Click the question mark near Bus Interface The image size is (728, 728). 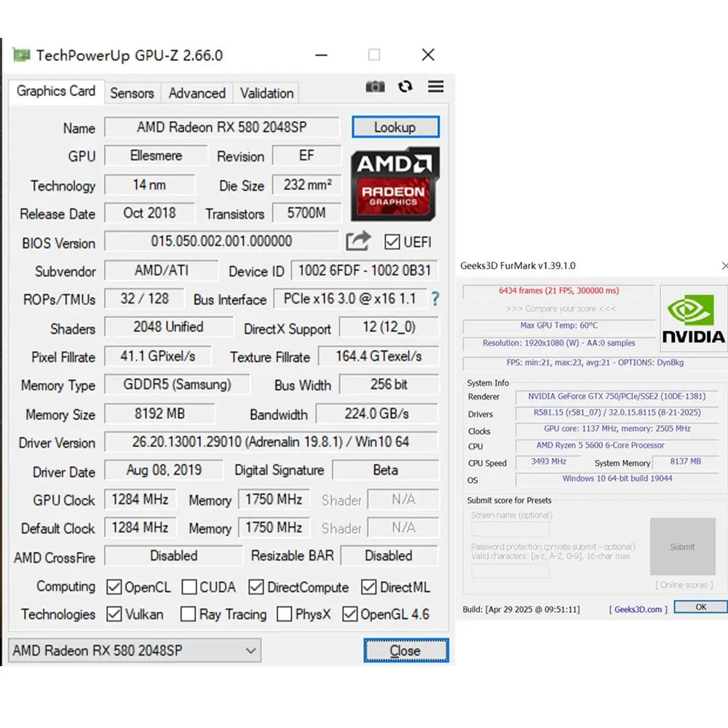pos(435,299)
